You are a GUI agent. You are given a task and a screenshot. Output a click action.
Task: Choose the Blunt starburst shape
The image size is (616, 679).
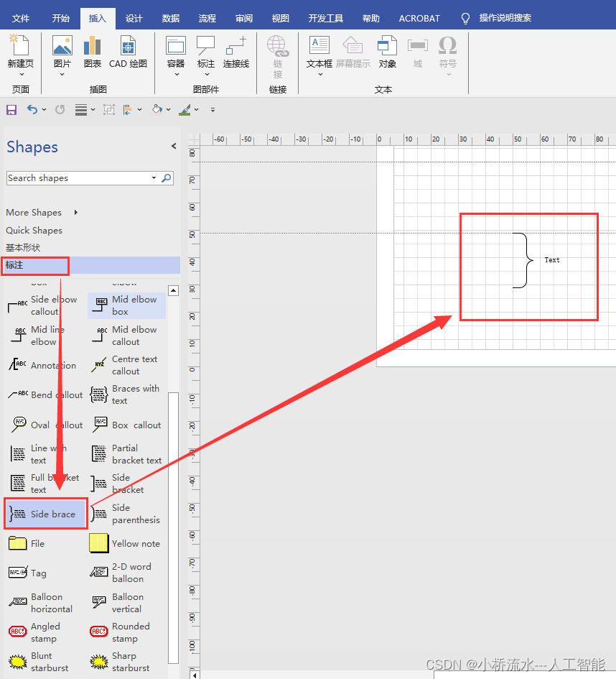point(39,661)
